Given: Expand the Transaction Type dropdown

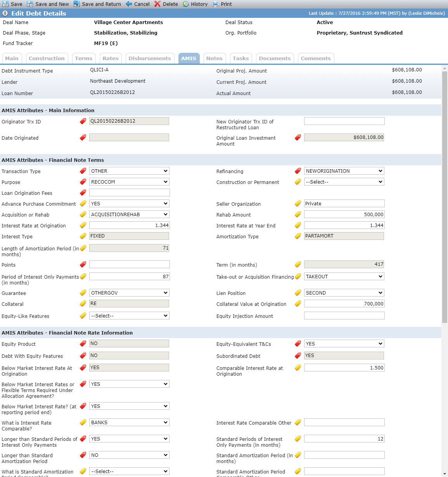Looking at the screenshot, I should (x=130, y=171).
